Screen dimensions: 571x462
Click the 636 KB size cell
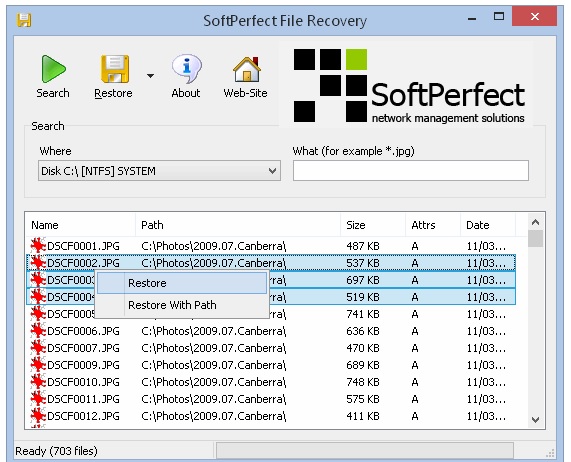pyautogui.click(x=363, y=331)
